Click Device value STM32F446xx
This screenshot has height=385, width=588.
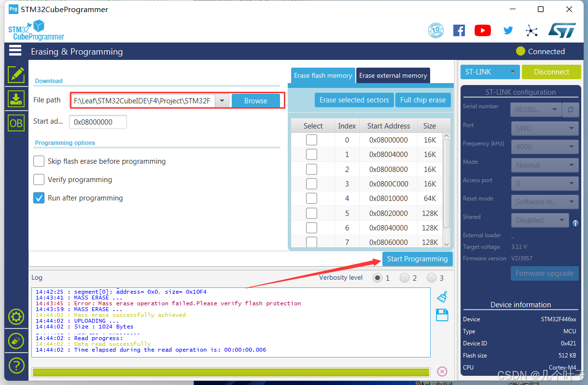click(559, 319)
